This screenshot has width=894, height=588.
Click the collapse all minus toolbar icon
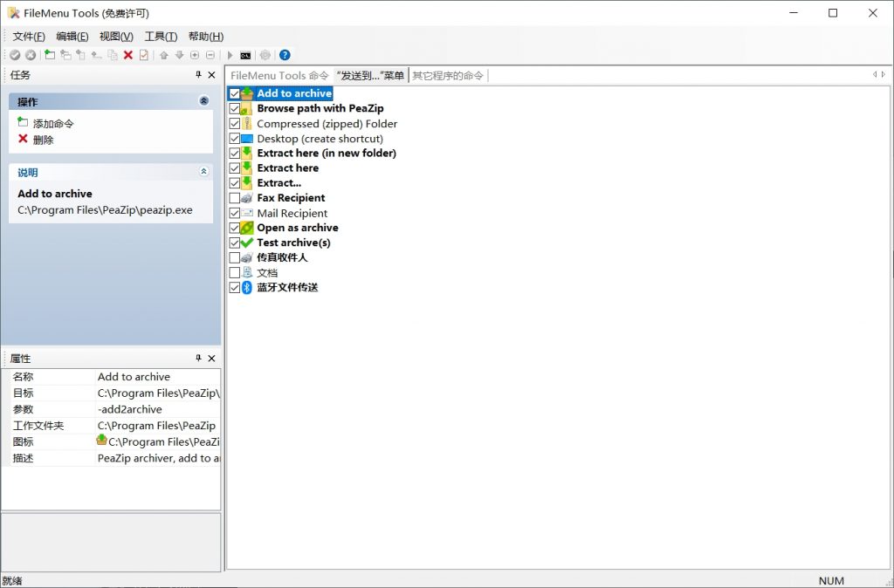[x=210, y=55]
